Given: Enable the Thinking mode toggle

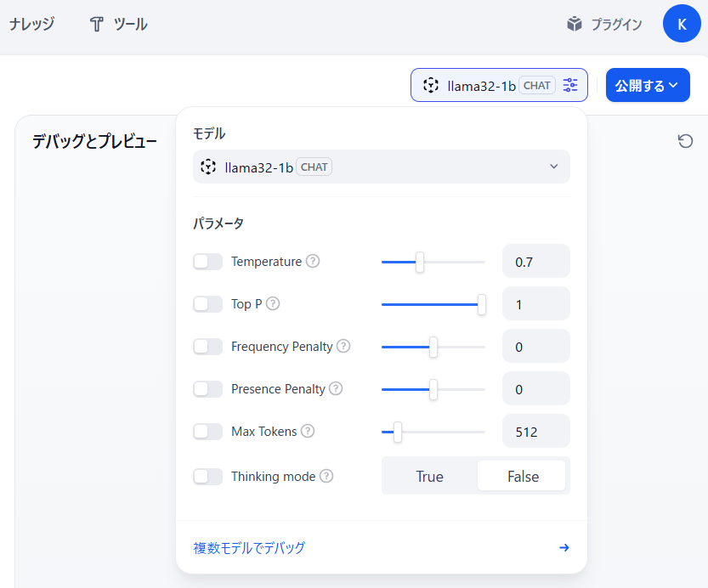Looking at the screenshot, I should click(x=207, y=476).
